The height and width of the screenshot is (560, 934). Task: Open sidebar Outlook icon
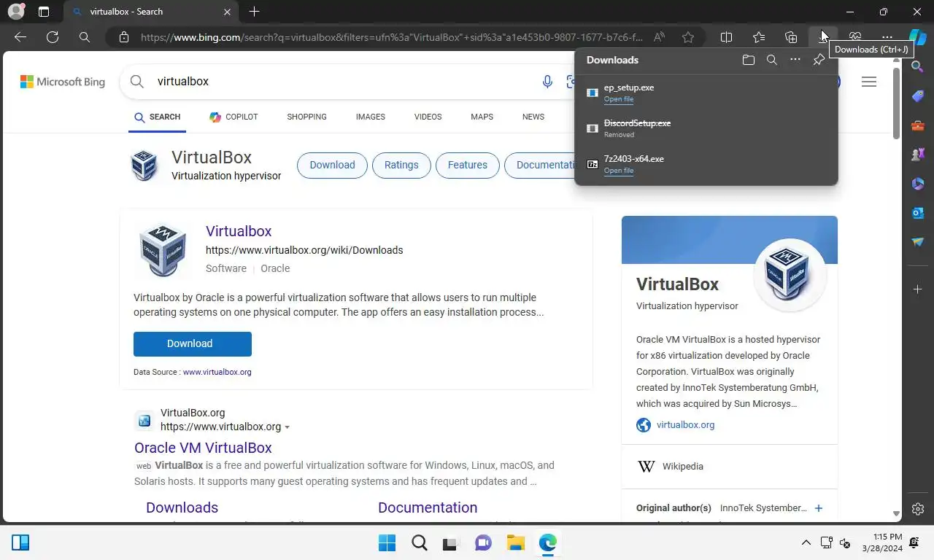[x=918, y=213]
